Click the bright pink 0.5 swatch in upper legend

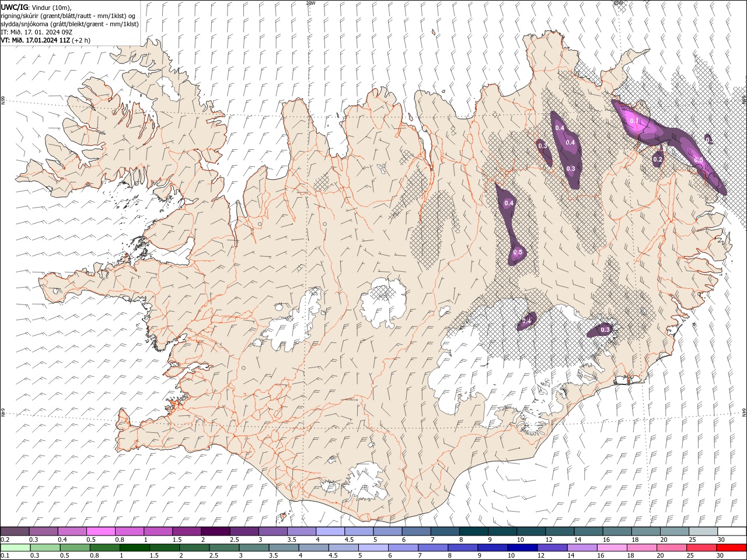coord(100,531)
